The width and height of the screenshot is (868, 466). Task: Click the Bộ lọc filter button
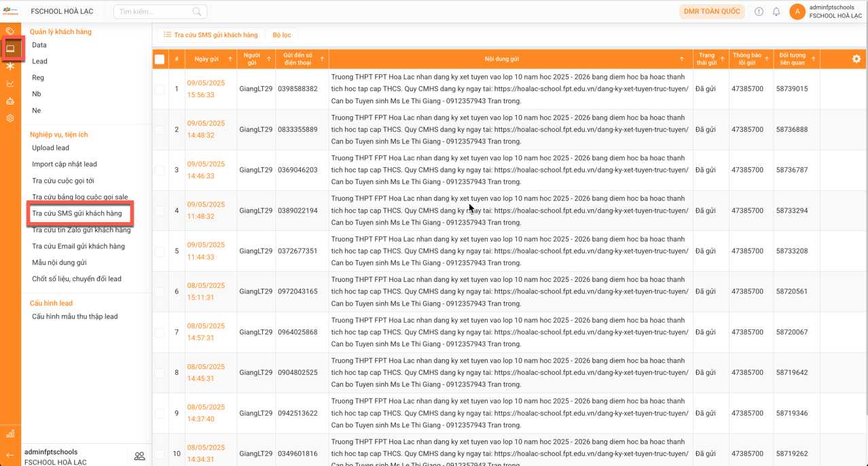282,35
